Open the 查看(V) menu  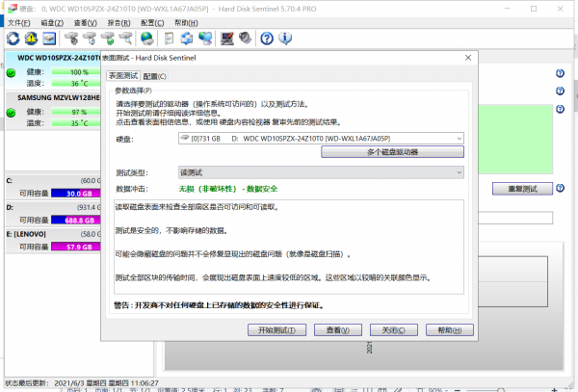click(85, 23)
